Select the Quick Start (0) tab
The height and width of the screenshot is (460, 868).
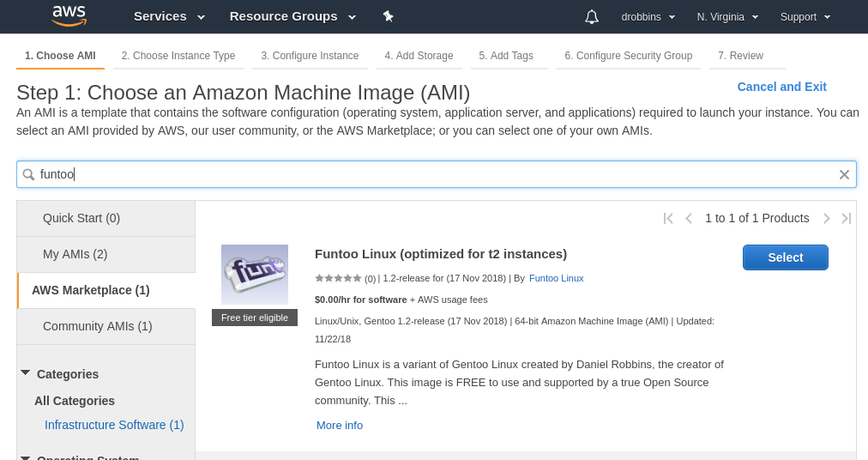(x=106, y=218)
